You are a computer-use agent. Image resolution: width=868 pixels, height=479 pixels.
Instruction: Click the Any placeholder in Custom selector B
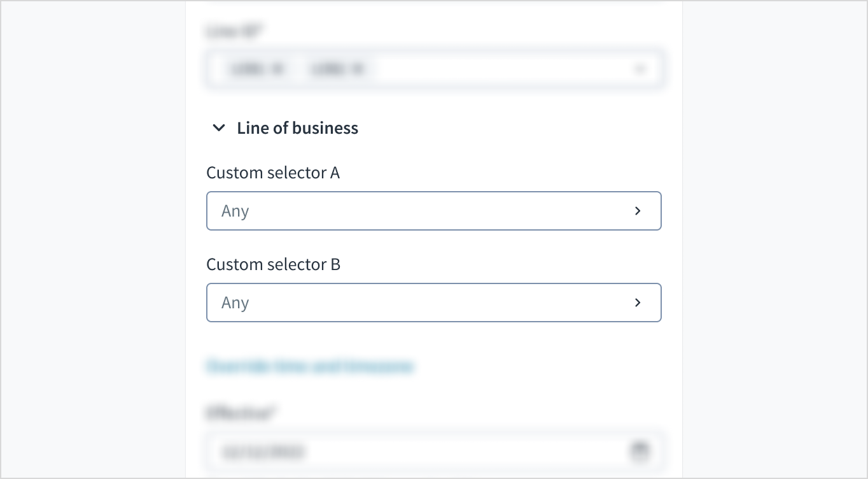click(235, 303)
